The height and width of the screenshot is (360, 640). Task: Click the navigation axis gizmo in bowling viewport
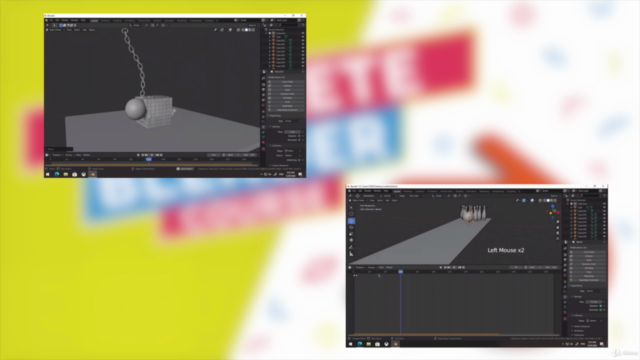[553, 212]
